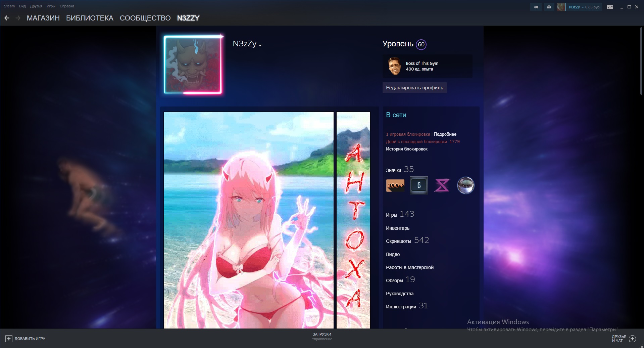Screen dimensions: 644x348
Task: Enter Big Picture mode icon
Action: click(x=610, y=7)
